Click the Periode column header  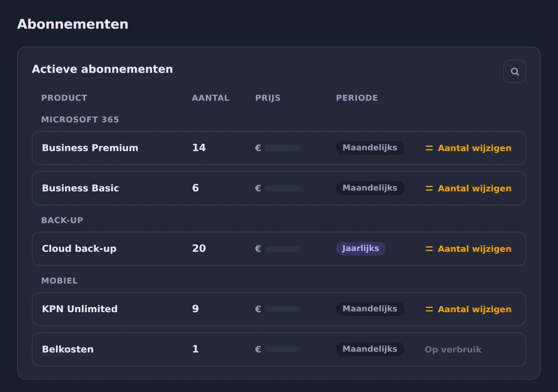pyautogui.click(x=357, y=98)
